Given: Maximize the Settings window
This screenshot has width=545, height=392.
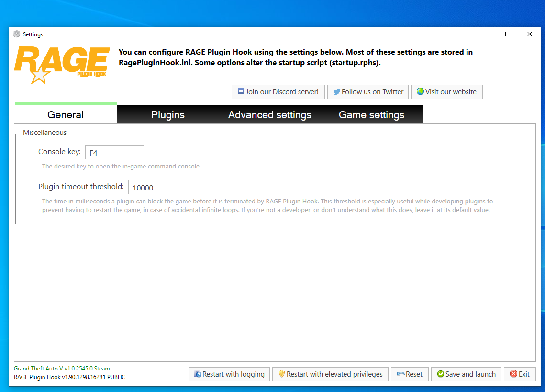Looking at the screenshot, I should coord(508,34).
